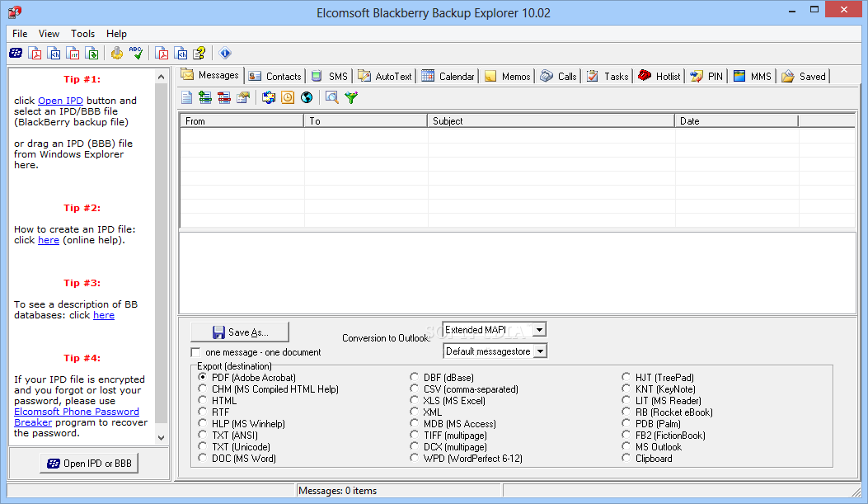Switch to the Contacts tab
868x504 pixels.
(x=275, y=77)
